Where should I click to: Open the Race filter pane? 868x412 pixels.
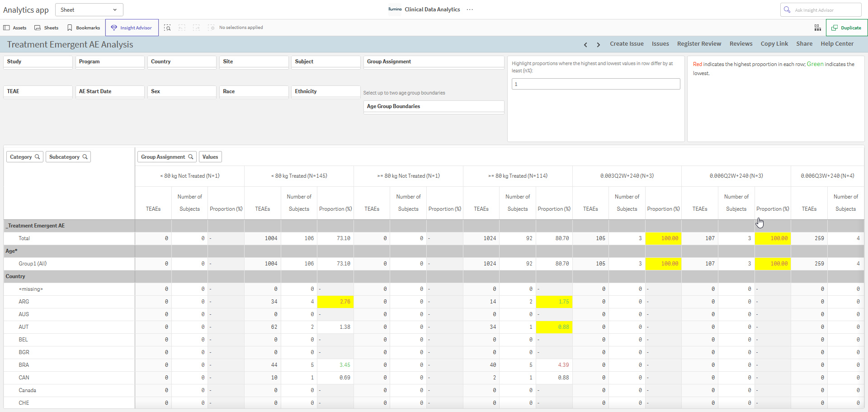coord(254,92)
